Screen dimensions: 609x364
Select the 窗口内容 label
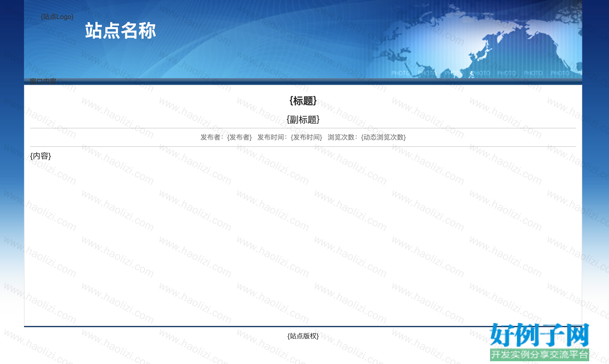click(x=43, y=81)
